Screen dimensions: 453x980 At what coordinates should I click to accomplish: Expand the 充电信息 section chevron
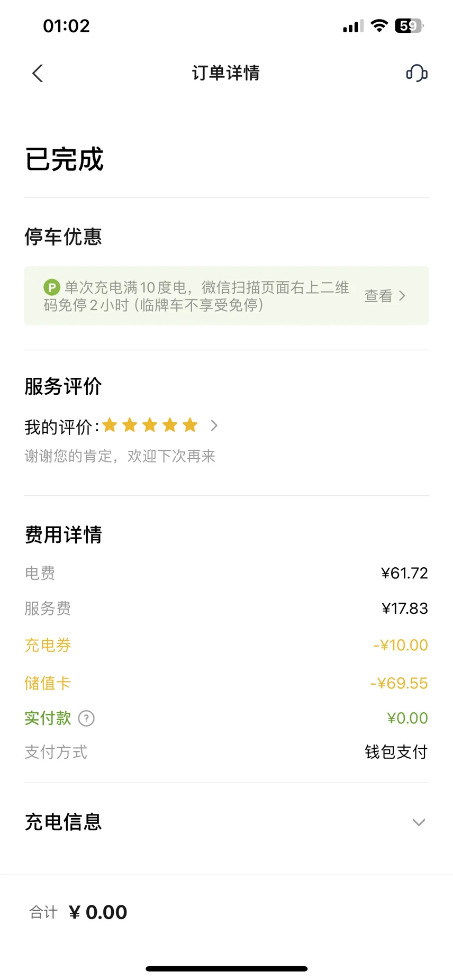click(419, 822)
